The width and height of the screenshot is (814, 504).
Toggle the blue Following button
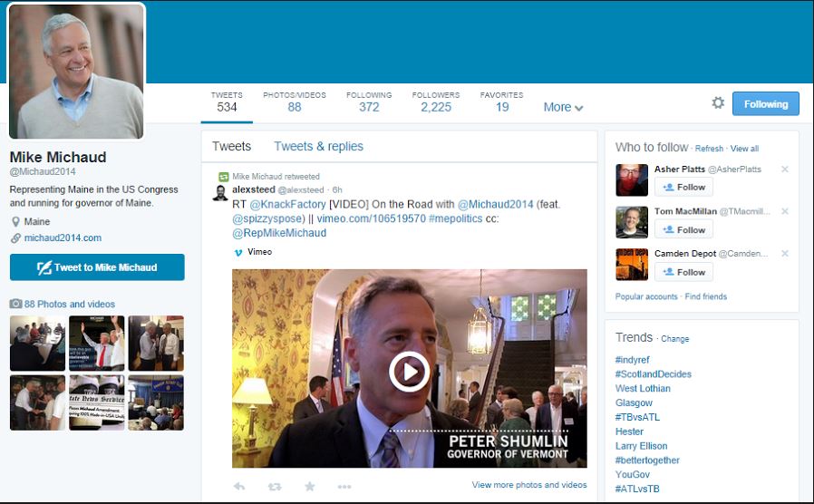pyautogui.click(x=765, y=103)
